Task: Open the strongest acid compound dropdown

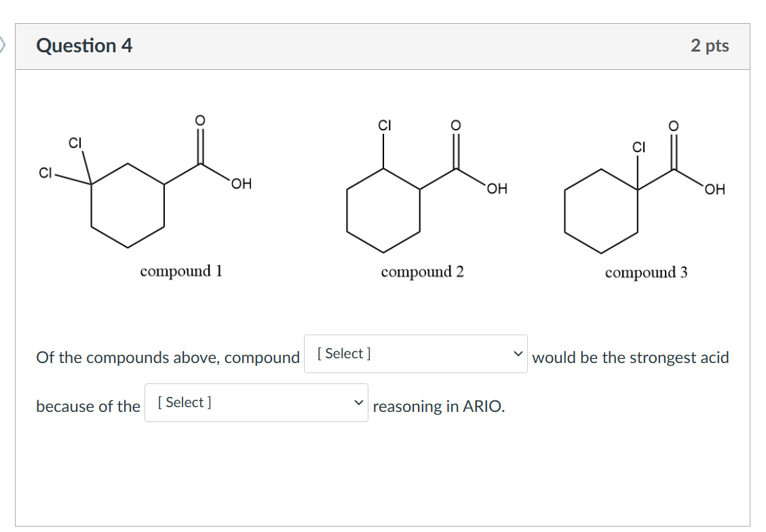Action: pos(415,354)
